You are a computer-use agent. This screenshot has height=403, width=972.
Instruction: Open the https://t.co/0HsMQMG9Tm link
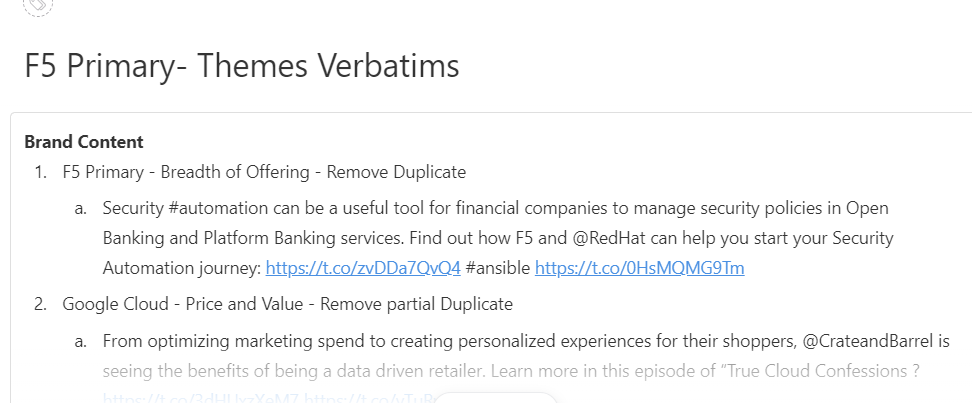click(x=639, y=268)
